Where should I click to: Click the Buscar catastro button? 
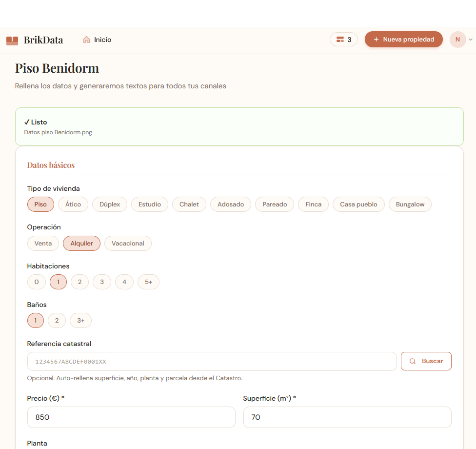[426, 361]
